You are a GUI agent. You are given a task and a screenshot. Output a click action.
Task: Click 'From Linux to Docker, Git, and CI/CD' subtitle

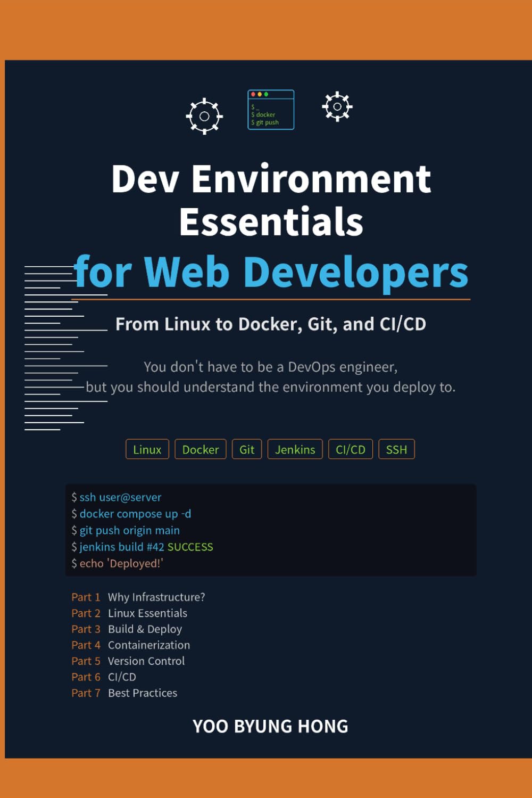click(x=271, y=324)
